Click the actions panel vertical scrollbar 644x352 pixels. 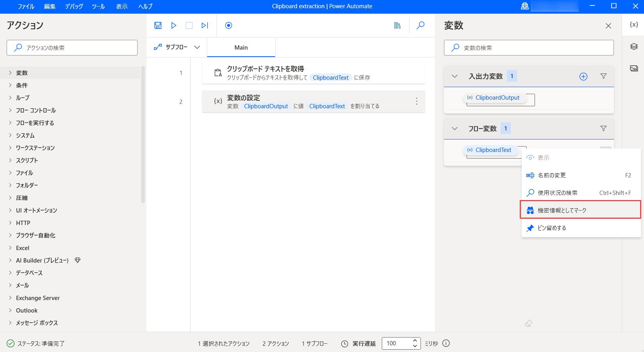click(143, 135)
